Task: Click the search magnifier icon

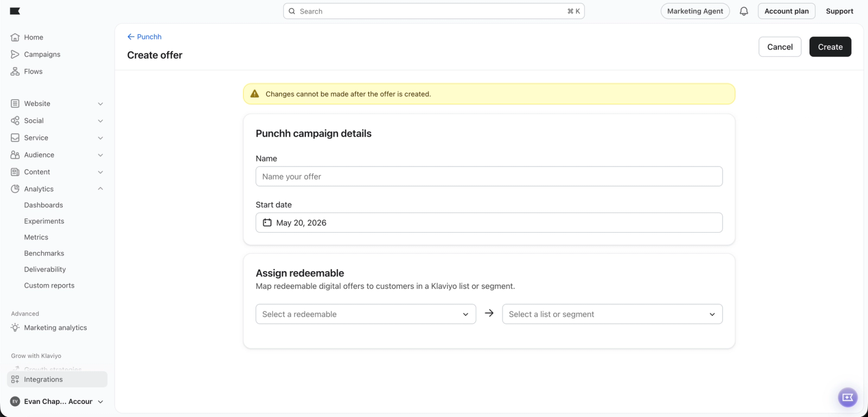Action: (292, 11)
